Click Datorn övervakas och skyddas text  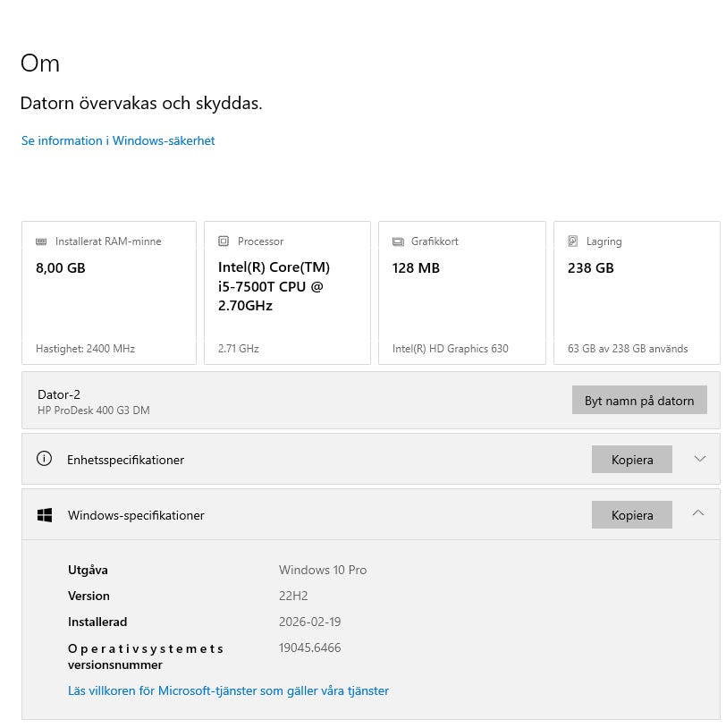[x=141, y=103]
